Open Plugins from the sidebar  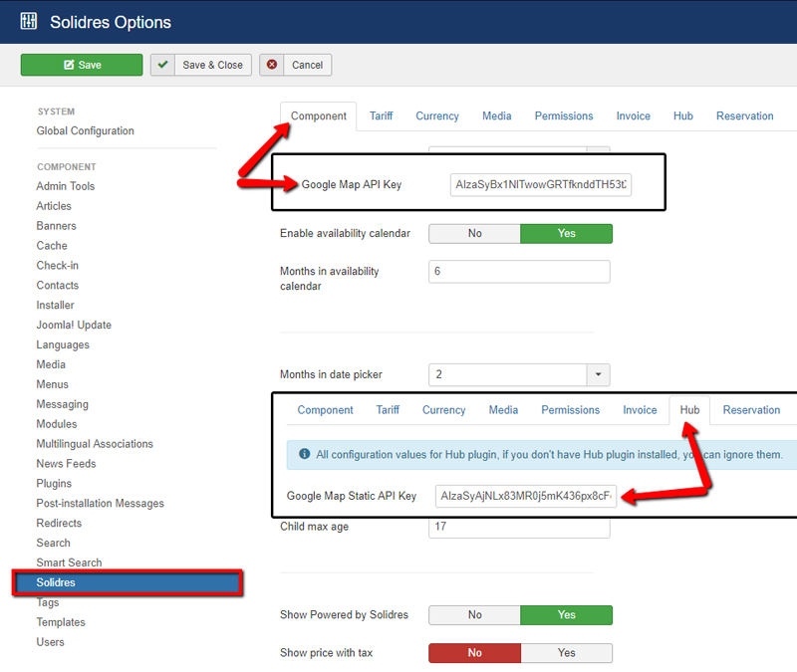(54, 484)
